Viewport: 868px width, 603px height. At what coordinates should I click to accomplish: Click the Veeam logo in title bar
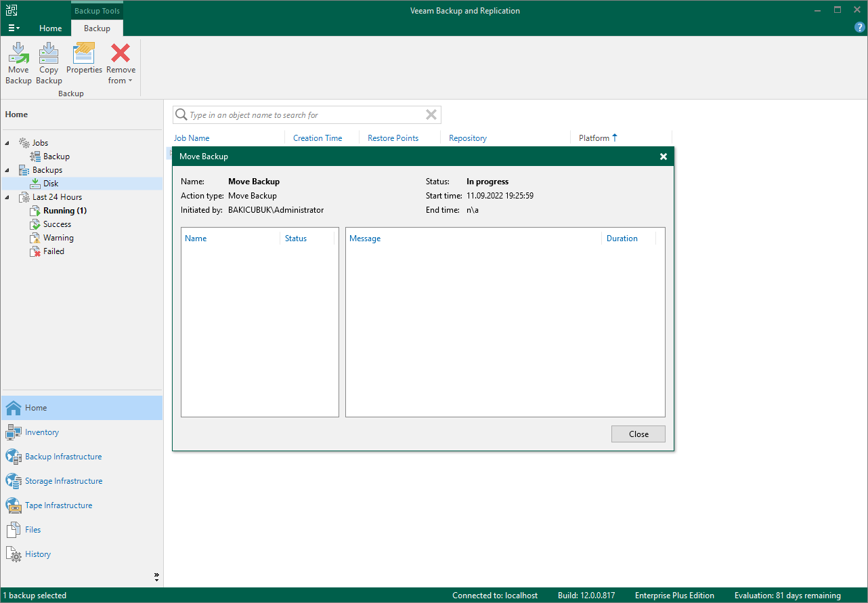tap(12, 10)
